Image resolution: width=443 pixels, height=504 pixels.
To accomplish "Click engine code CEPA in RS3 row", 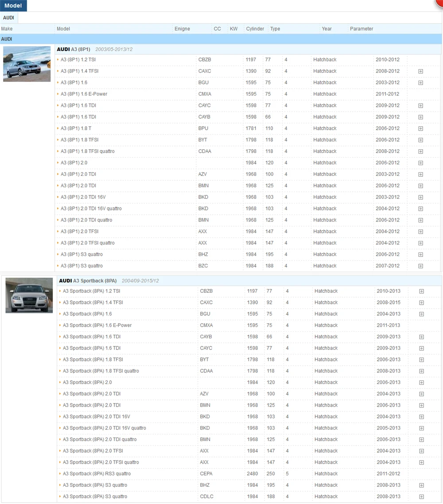I will 206,474.
